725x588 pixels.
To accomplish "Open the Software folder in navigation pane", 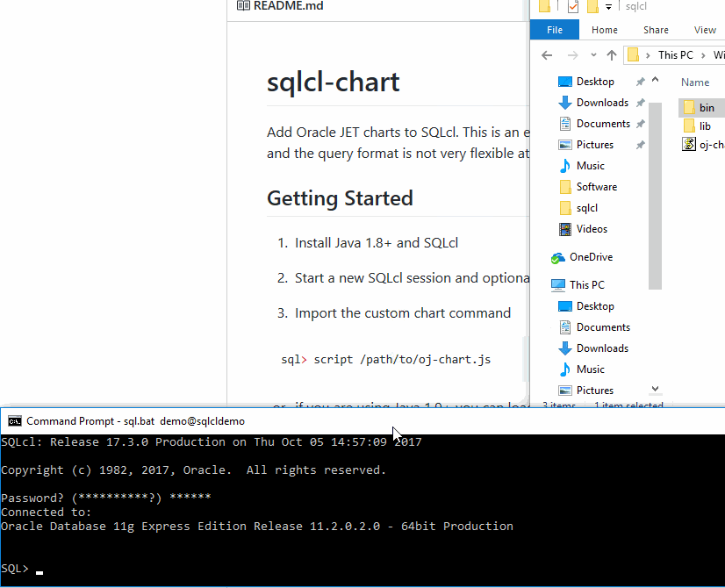I will coord(597,187).
